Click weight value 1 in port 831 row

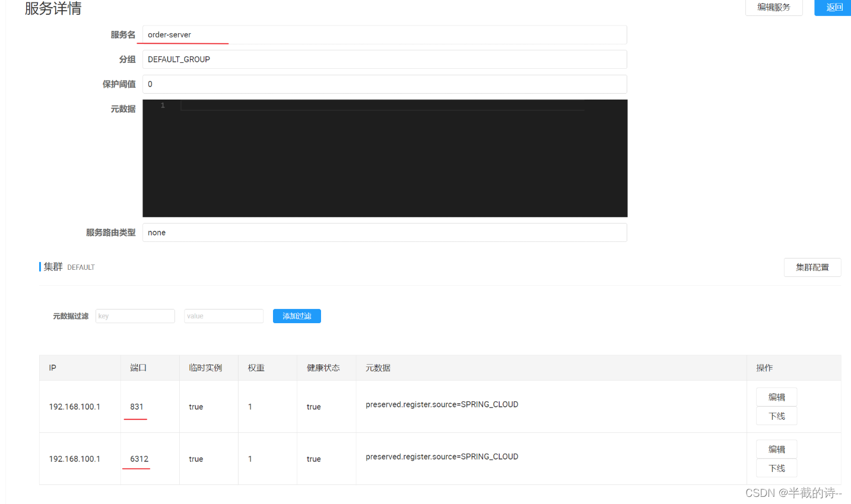(250, 407)
